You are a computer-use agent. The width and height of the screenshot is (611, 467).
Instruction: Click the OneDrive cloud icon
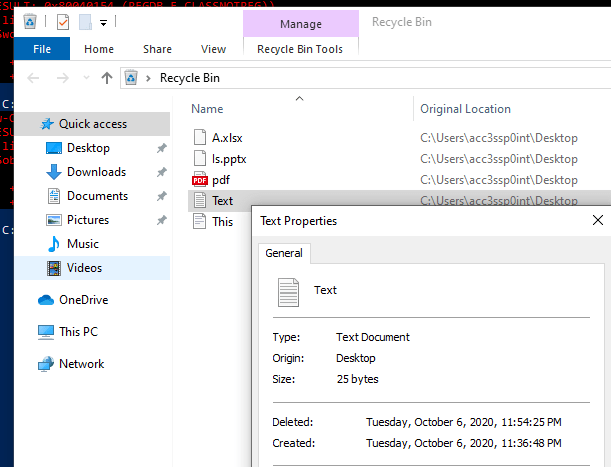[x=46, y=300]
